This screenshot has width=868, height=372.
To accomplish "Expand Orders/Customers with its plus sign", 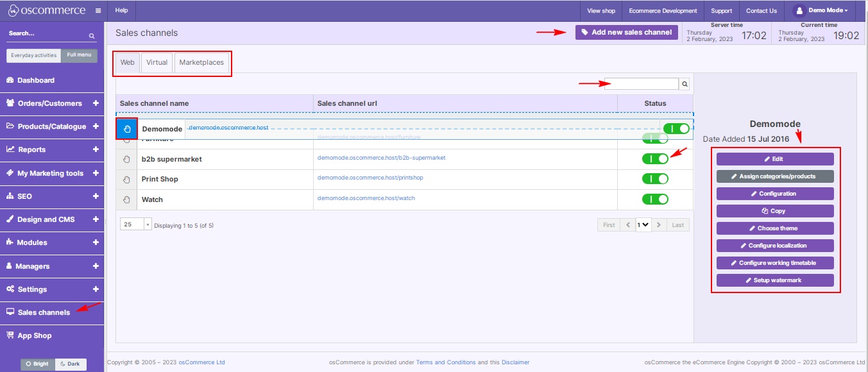I will 96,103.
